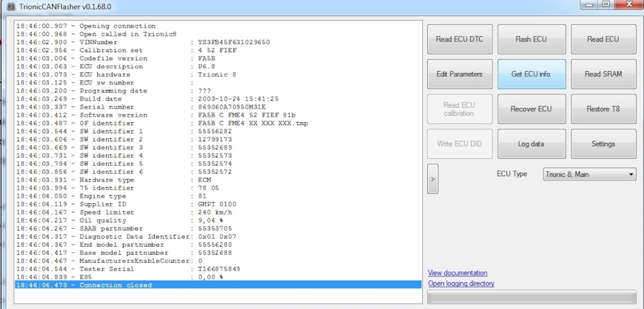The height and width of the screenshot is (309, 644).
Task: Open the ECU Type dropdown
Action: [x=590, y=174]
